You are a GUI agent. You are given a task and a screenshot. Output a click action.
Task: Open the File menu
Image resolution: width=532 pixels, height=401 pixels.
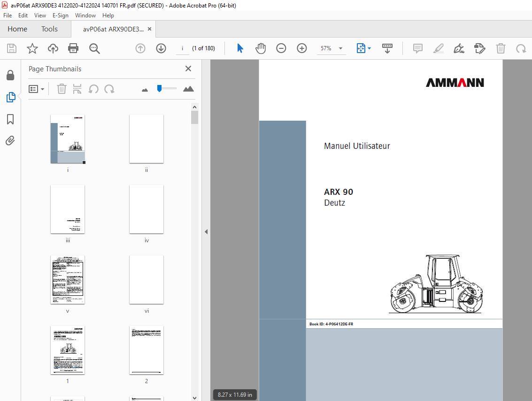coord(8,15)
